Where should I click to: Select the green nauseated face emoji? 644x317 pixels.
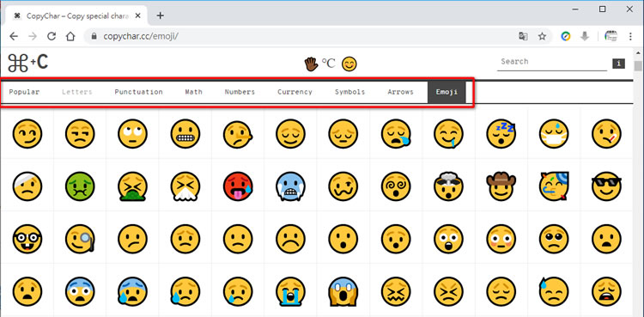click(80, 186)
